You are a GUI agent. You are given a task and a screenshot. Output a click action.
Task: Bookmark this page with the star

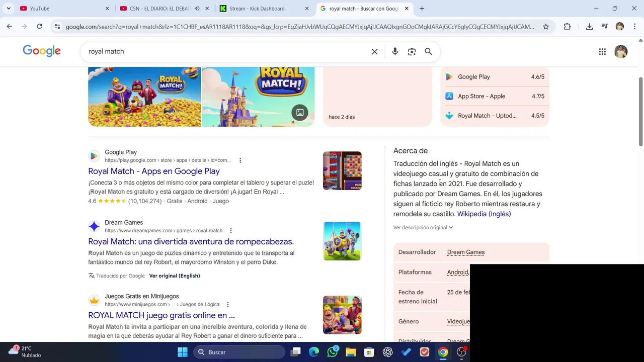(x=546, y=27)
